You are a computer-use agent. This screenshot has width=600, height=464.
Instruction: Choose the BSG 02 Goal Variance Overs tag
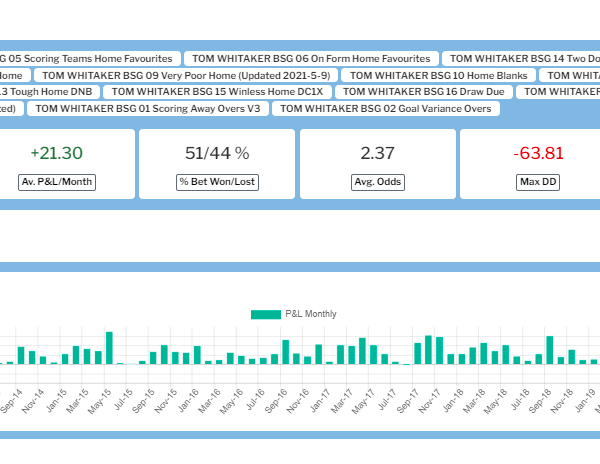point(386,109)
